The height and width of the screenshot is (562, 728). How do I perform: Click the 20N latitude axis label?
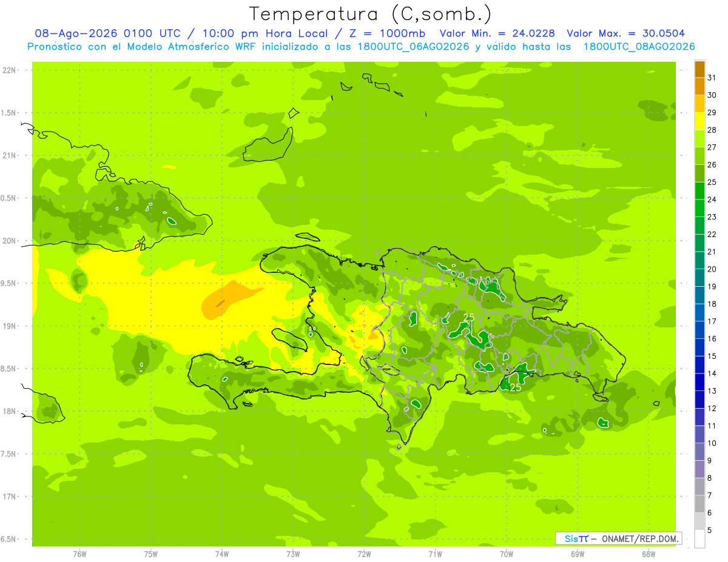coord(10,241)
